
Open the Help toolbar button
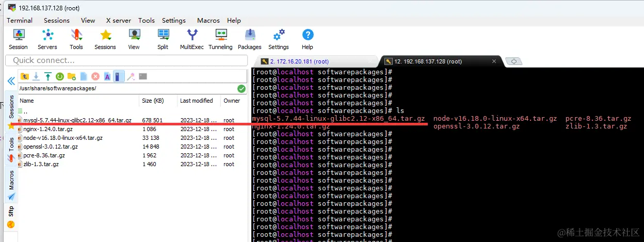coord(308,39)
